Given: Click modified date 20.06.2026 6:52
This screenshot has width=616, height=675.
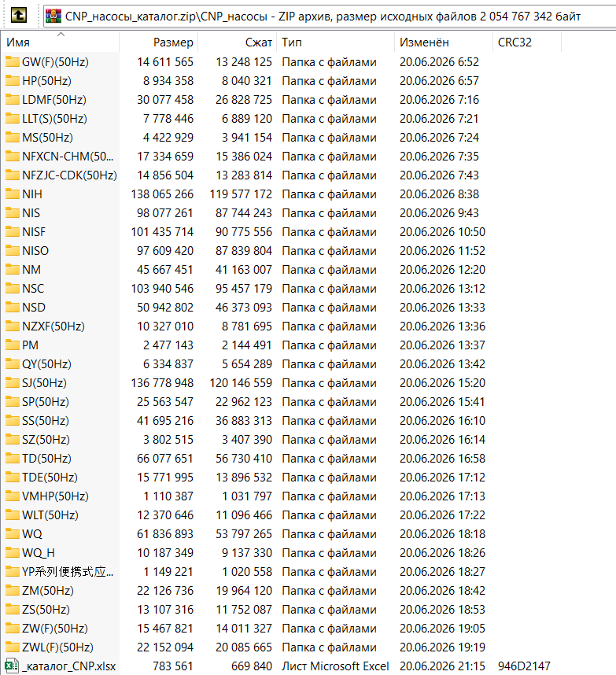Looking at the screenshot, I should pos(439,62).
